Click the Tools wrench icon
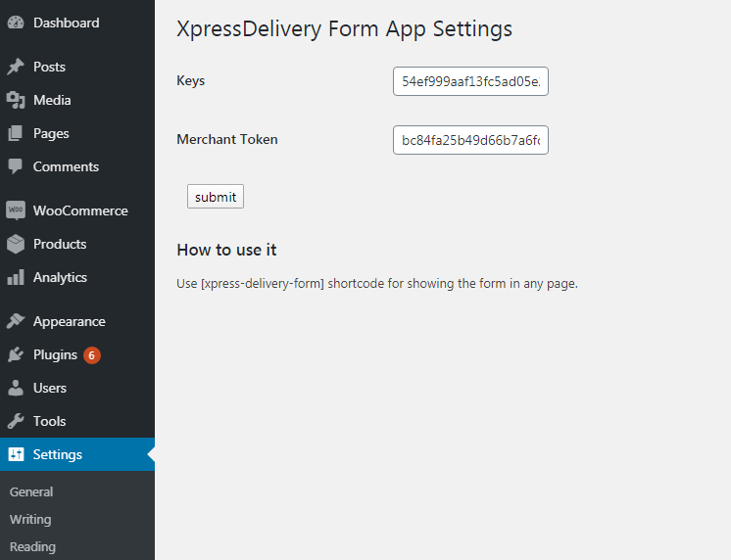The image size is (731, 560). [16, 421]
